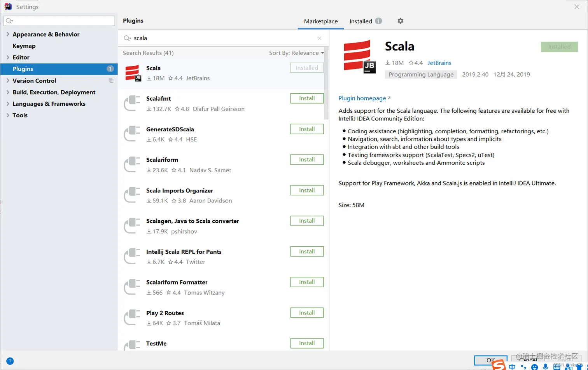
Task: Open the plugin settings gear icon
Action: pos(401,21)
